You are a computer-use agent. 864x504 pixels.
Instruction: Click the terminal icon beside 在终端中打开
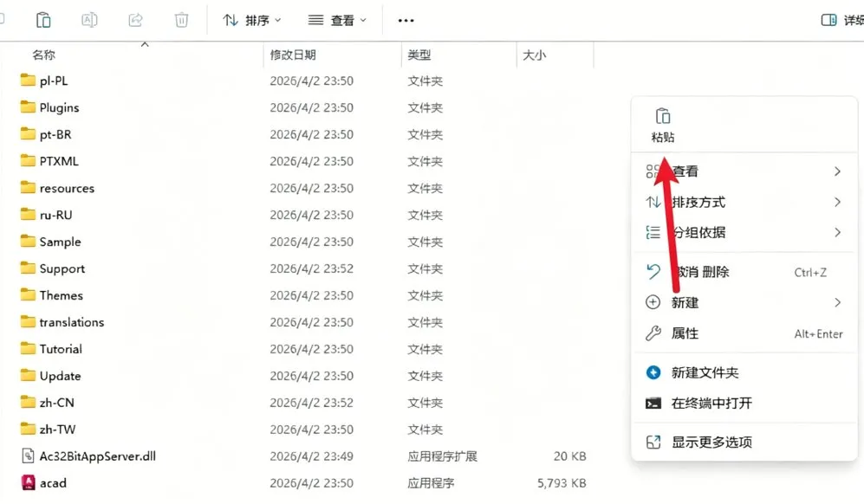[653, 404]
